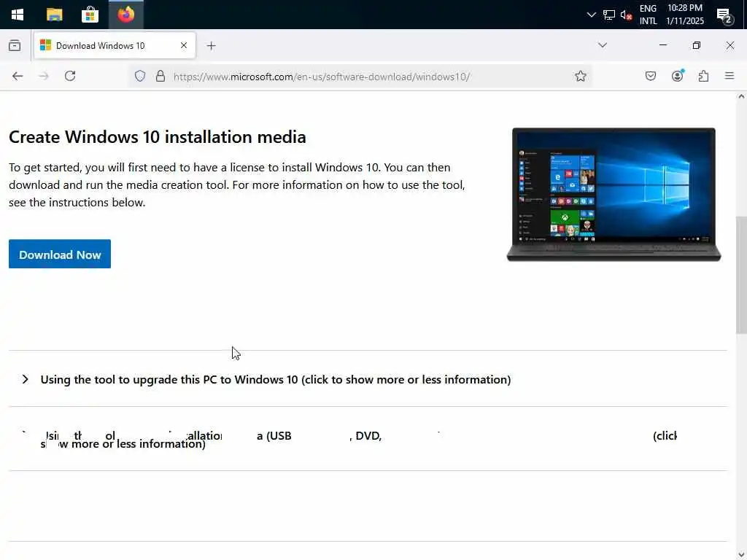Click the Download Now button
747x560 pixels.
coord(60,254)
